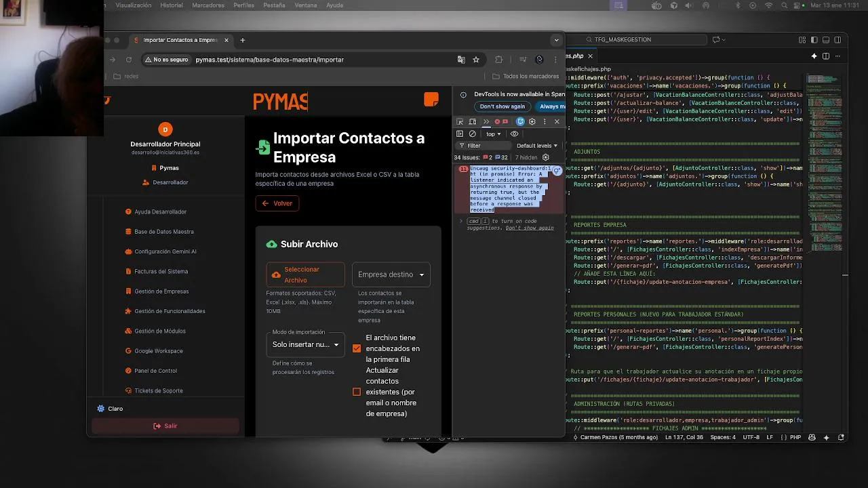The width and height of the screenshot is (868, 488).
Task: Open 'Todos los marcadores' bookmarks folder
Action: (526, 77)
